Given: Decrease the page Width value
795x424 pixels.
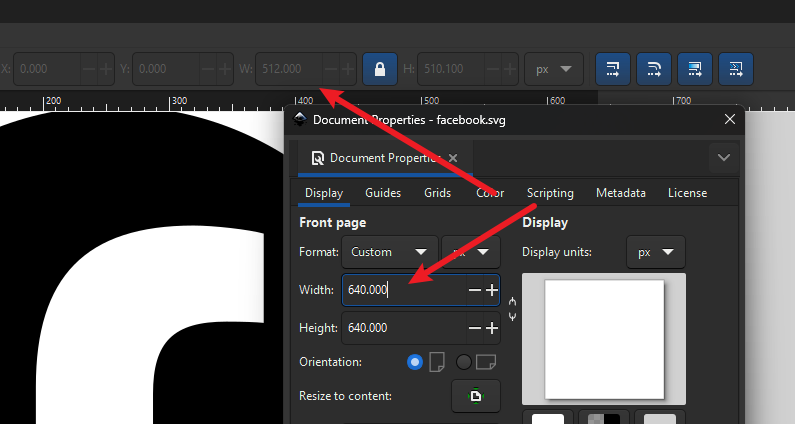Looking at the screenshot, I should (475, 290).
